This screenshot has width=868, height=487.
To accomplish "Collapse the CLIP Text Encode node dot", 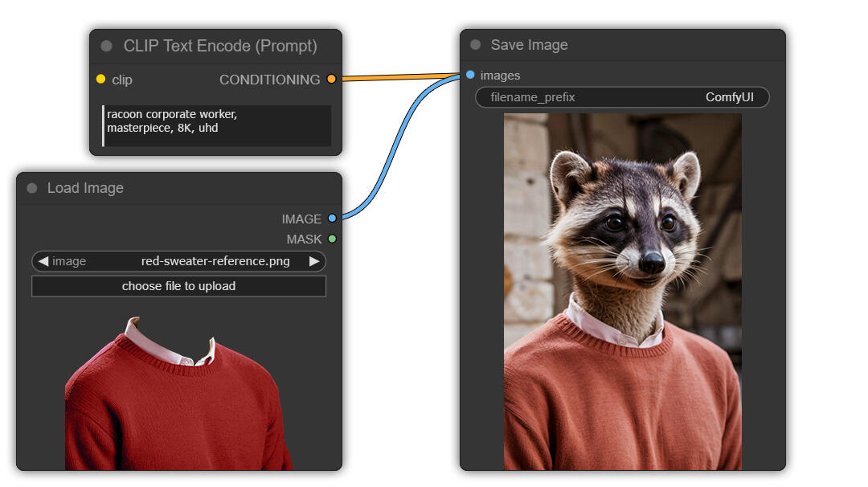I will point(106,47).
